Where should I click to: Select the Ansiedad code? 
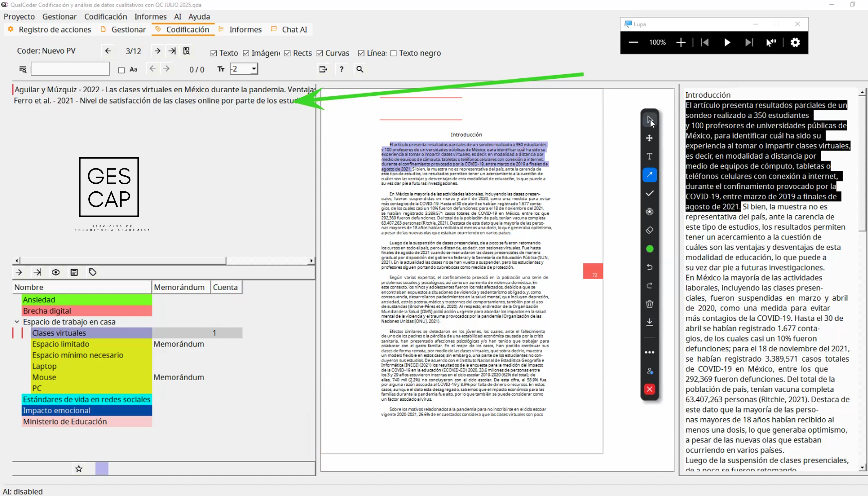tap(87, 300)
